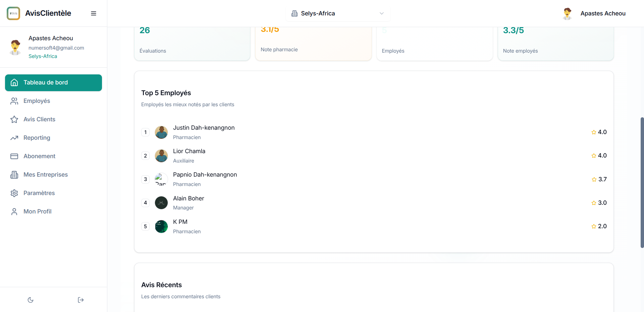Click the Mes Entreprises building icon
The height and width of the screenshot is (312, 644).
coord(14,175)
